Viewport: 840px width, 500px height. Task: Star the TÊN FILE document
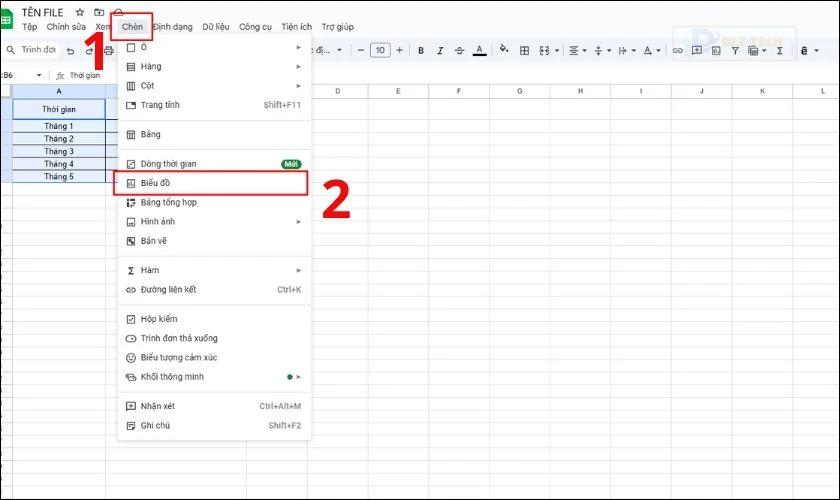(80, 12)
